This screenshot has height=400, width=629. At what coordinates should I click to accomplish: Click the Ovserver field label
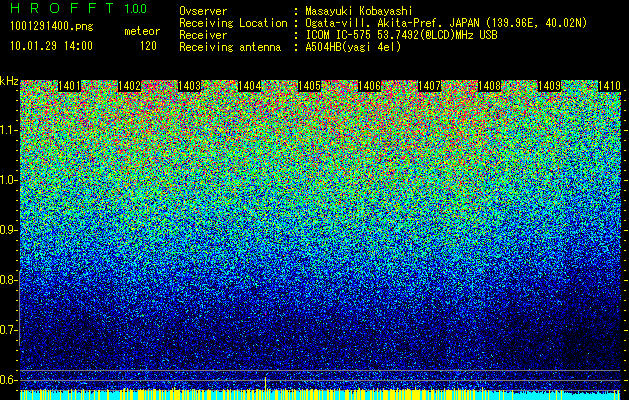click(x=203, y=11)
